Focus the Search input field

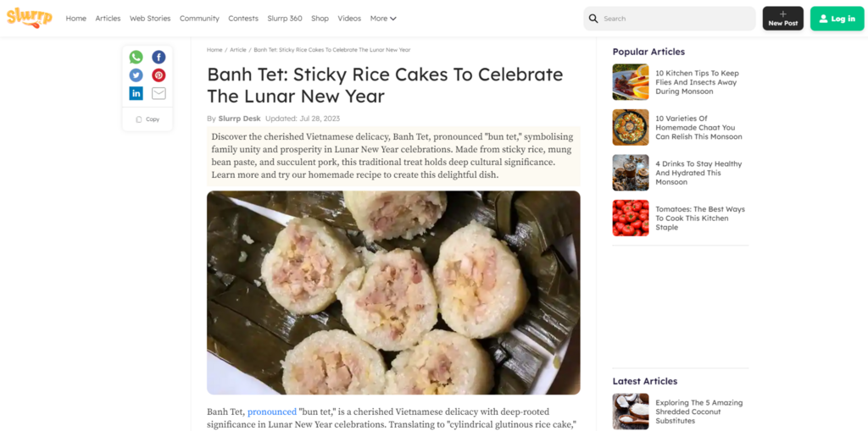676,19
